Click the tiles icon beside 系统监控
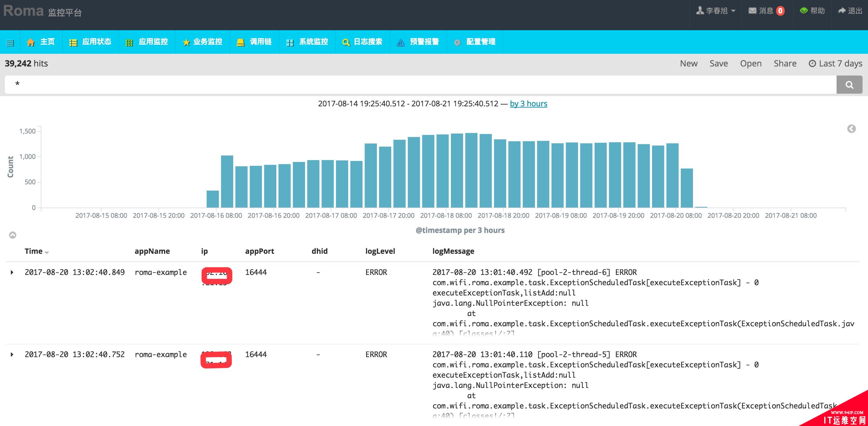The height and width of the screenshot is (426, 868). [x=289, y=43]
